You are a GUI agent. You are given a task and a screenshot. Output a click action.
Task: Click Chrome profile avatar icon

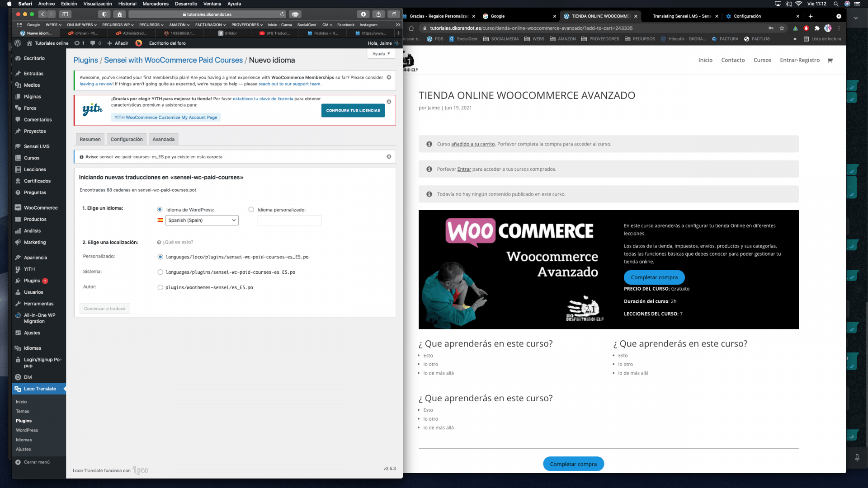point(828,28)
